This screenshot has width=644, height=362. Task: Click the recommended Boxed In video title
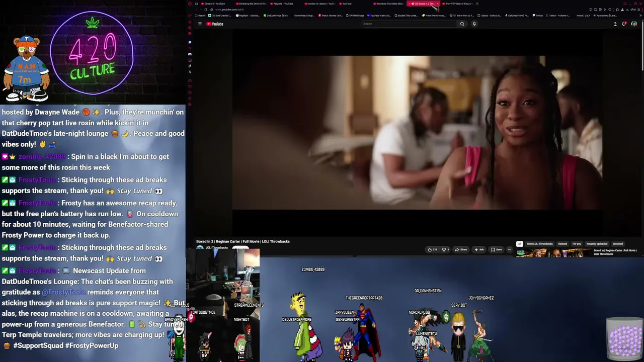pyautogui.click(x=615, y=252)
